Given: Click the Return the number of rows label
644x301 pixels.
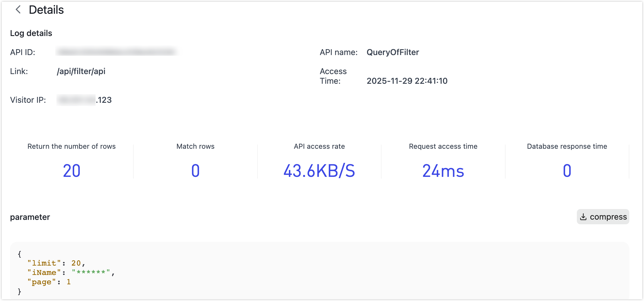Looking at the screenshot, I should point(72,146).
